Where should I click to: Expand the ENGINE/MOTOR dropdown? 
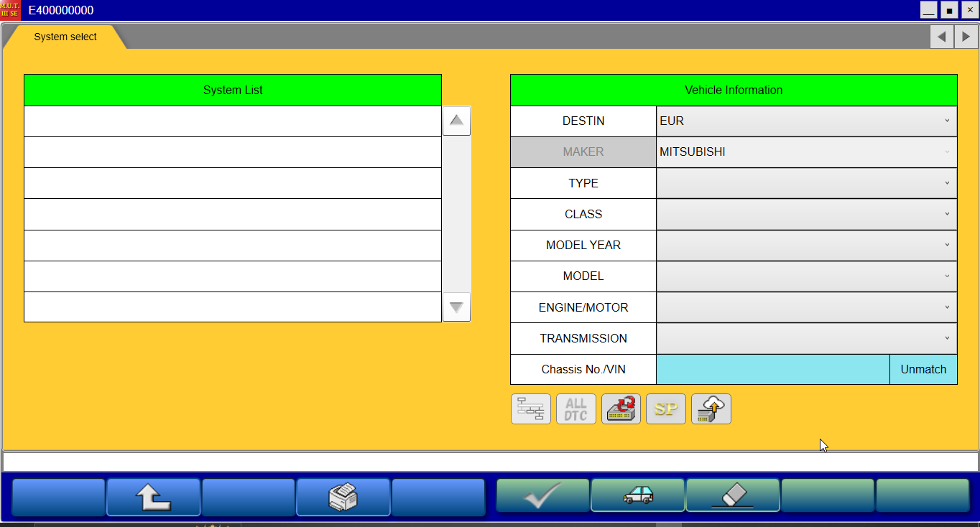pyautogui.click(x=805, y=307)
